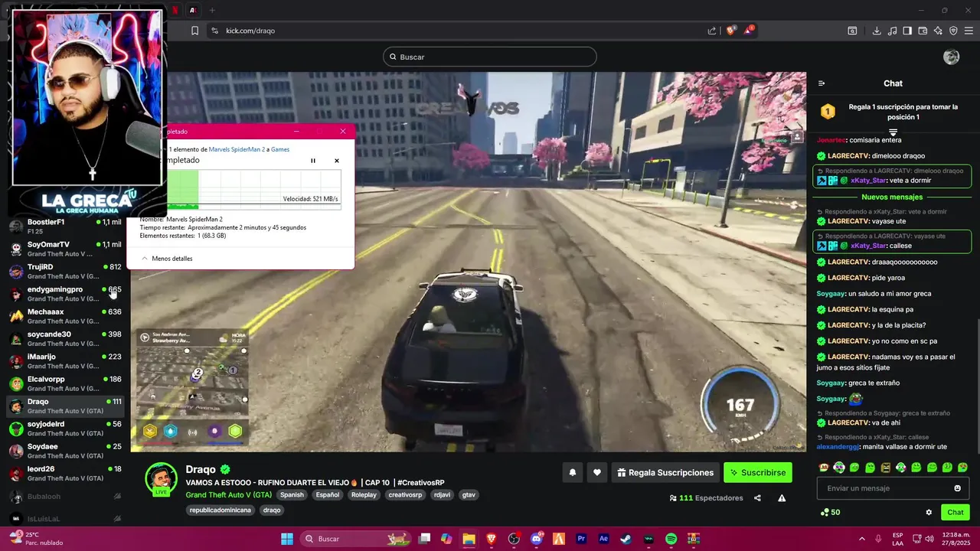Viewport: 980px width, 551px height.
Task: Open the Games destination link in copy dialog
Action: point(280,149)
